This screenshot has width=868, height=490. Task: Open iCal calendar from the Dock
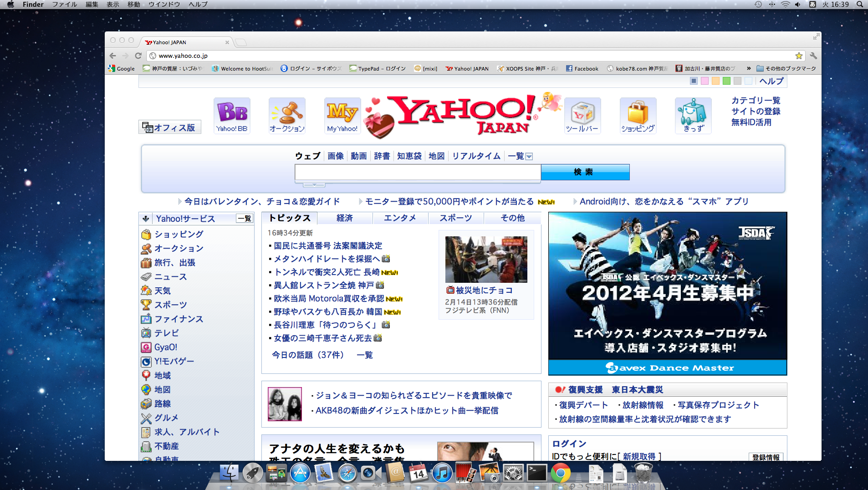point(418,474)
